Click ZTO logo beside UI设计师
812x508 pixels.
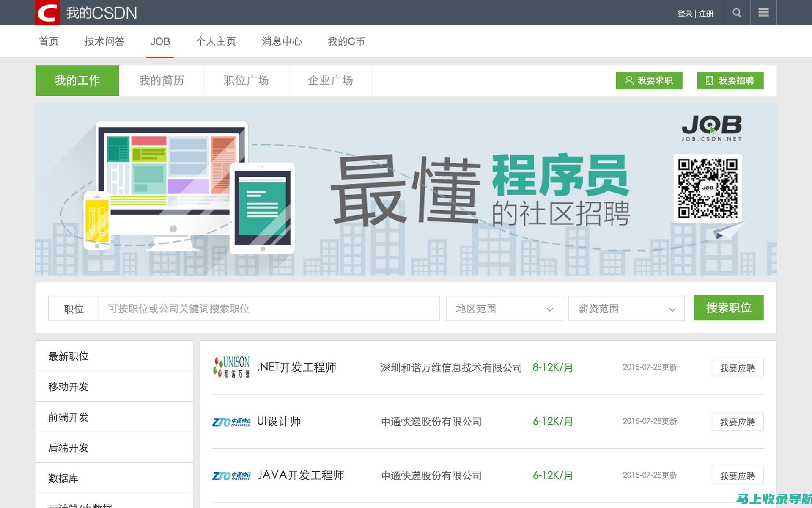point(231,422)
